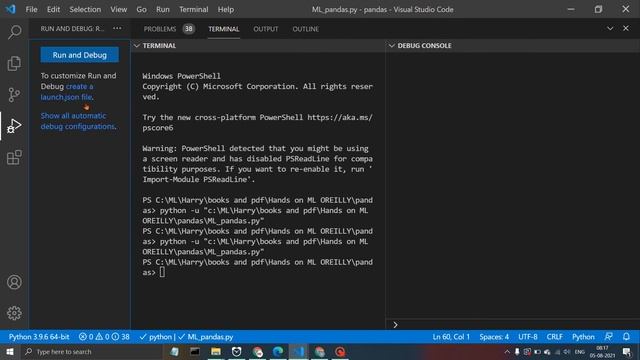
Task: Collapse the TERMINAL section
Action: coord(137,46)
